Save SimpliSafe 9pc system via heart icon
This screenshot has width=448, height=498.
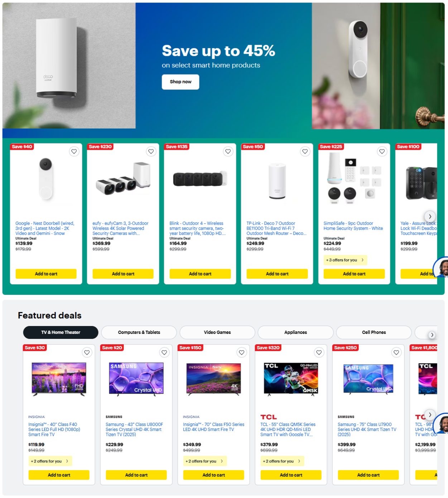point(382,152)
